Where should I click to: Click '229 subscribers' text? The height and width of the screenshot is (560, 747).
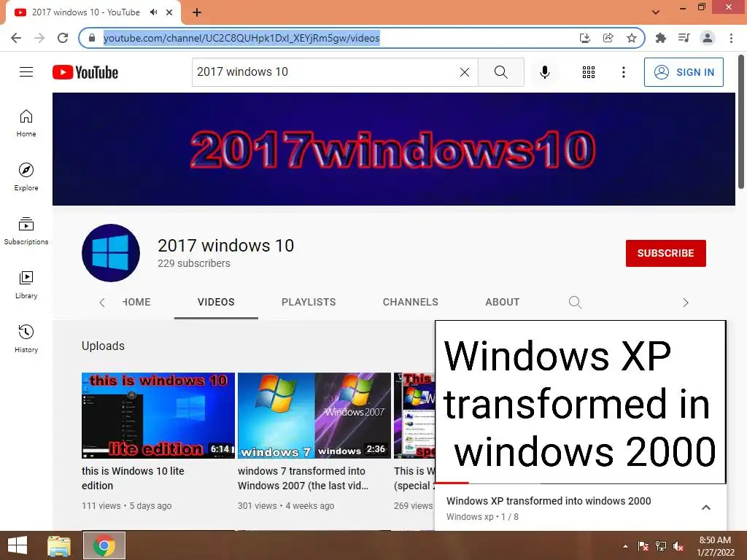point(194,263)
